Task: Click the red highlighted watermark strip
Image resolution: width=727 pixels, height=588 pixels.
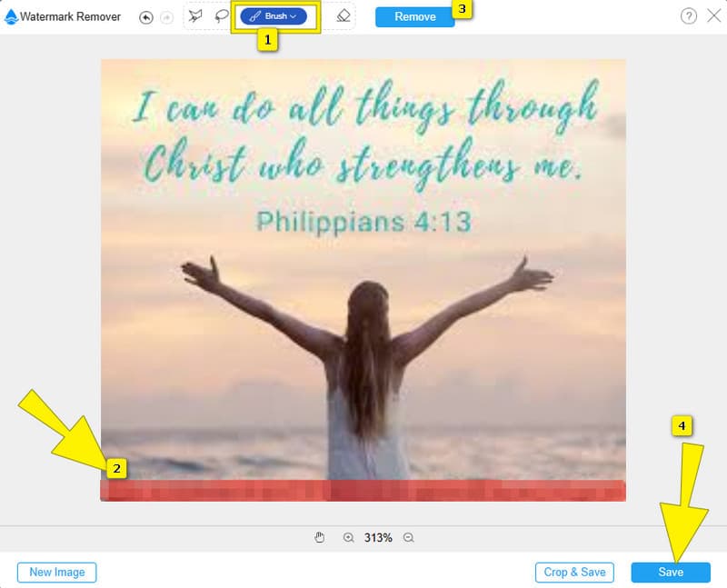Action: (363, 491)
